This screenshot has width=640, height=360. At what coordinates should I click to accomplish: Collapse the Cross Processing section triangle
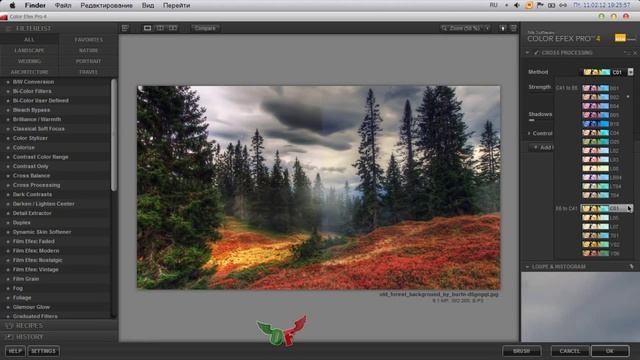pyautogui.click(x=527, y=53)
